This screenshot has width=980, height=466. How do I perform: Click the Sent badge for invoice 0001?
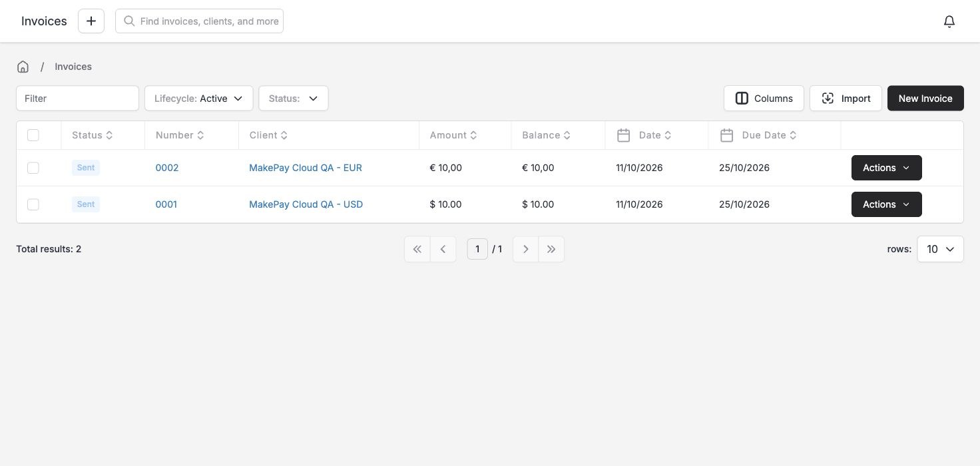click(86, 204)
